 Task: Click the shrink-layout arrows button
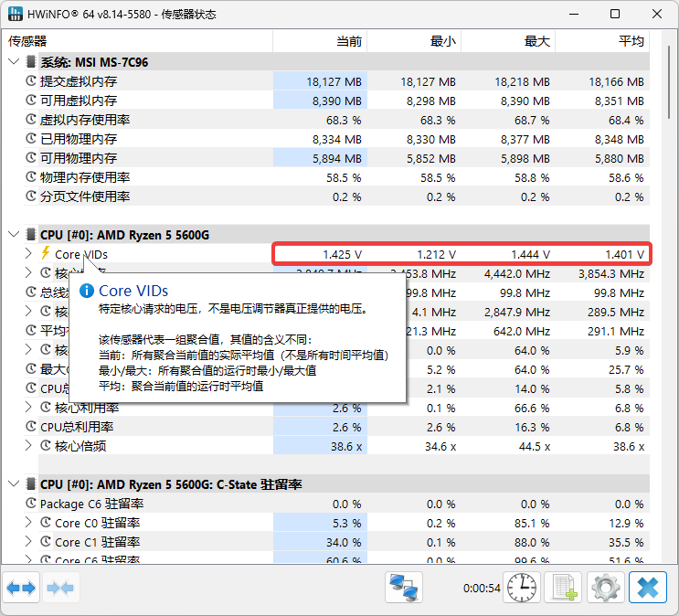[60, 588]
